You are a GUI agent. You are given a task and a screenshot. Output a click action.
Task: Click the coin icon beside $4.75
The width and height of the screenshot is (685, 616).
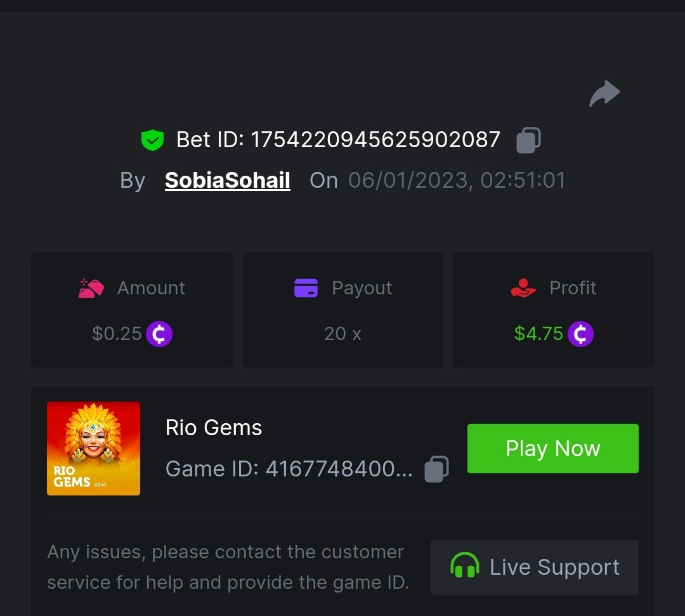pyautogui.click(x=580, y=334)
